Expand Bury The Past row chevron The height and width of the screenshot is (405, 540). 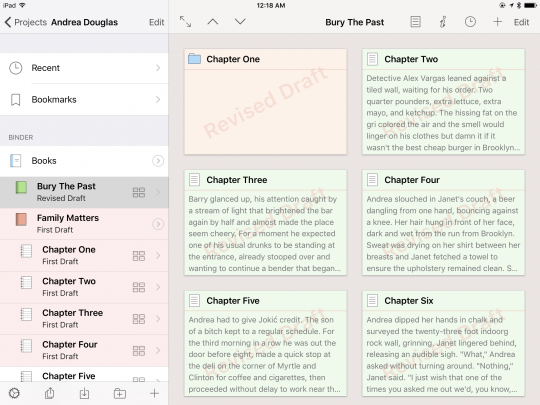158,193
